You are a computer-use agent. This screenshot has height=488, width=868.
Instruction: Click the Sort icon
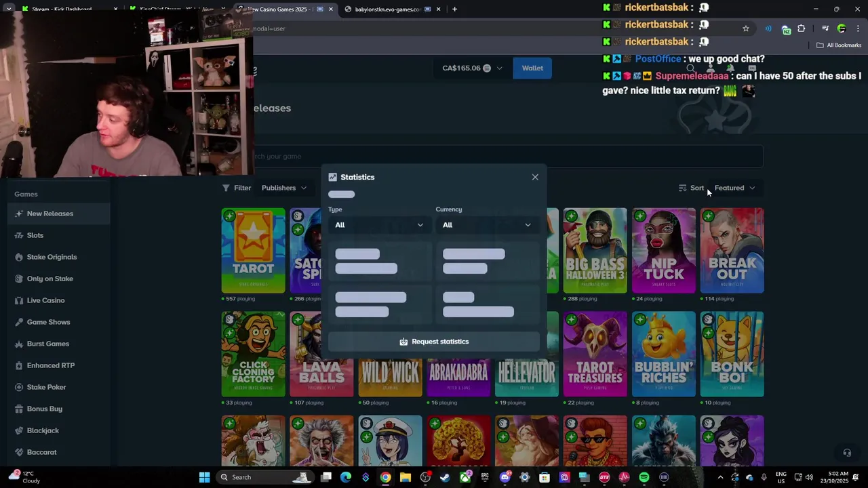pos(683,188)
